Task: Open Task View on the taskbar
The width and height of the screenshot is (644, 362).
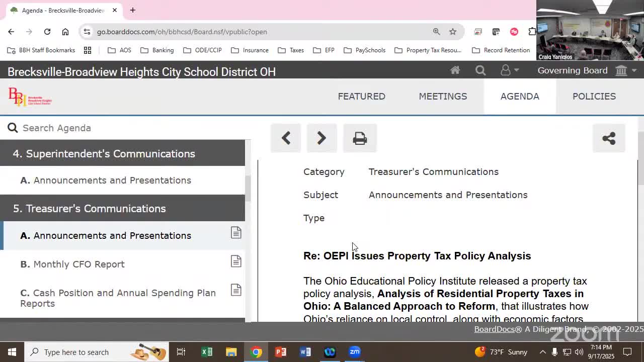Action: [181, 352]
